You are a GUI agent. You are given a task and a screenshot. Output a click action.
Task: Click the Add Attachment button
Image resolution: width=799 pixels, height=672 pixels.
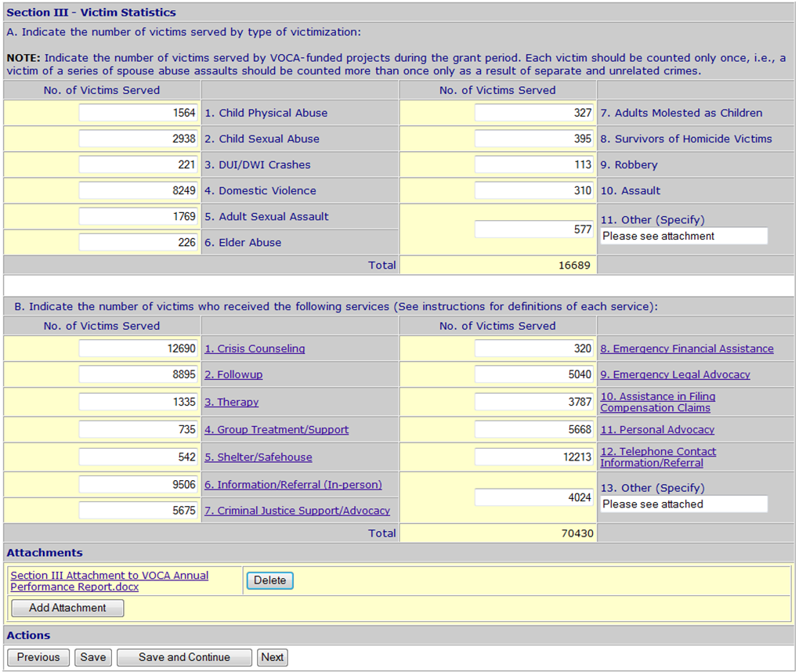[x=67, y=608]
